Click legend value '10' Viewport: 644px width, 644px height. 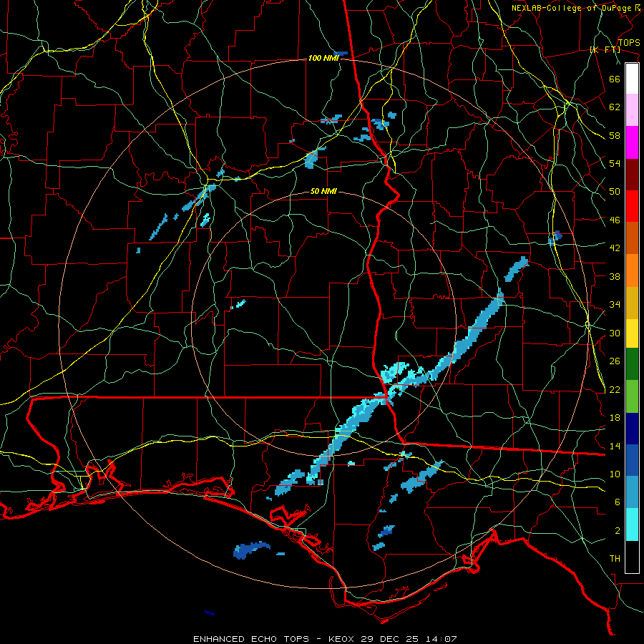pos(615,474)
